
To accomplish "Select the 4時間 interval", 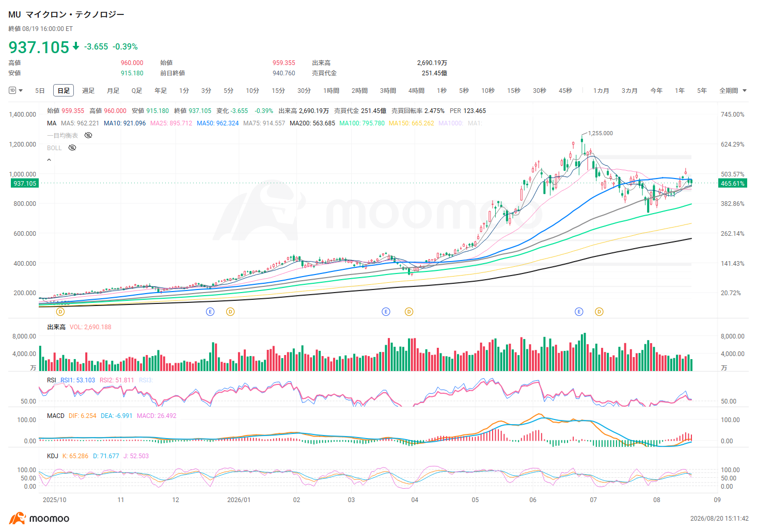I will click(417, 91).
